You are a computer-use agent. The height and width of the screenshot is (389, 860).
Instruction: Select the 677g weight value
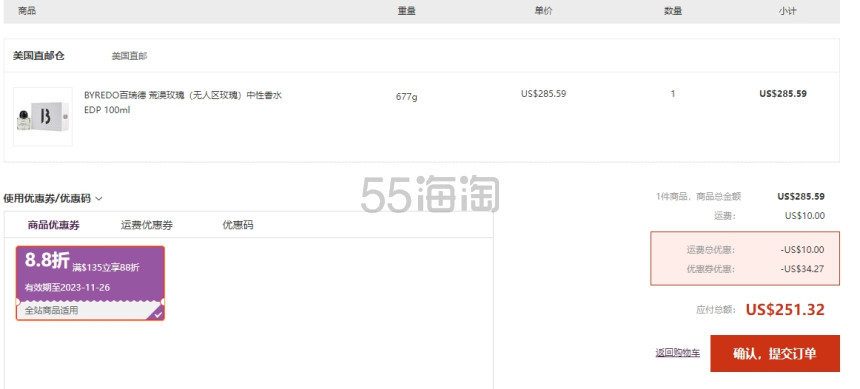pyautogui.click(x=406, y=97)
